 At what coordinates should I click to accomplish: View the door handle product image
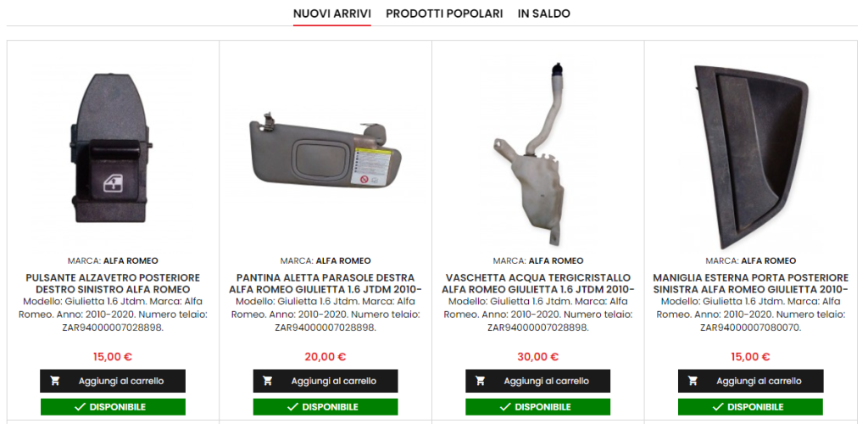coord(751,157)
